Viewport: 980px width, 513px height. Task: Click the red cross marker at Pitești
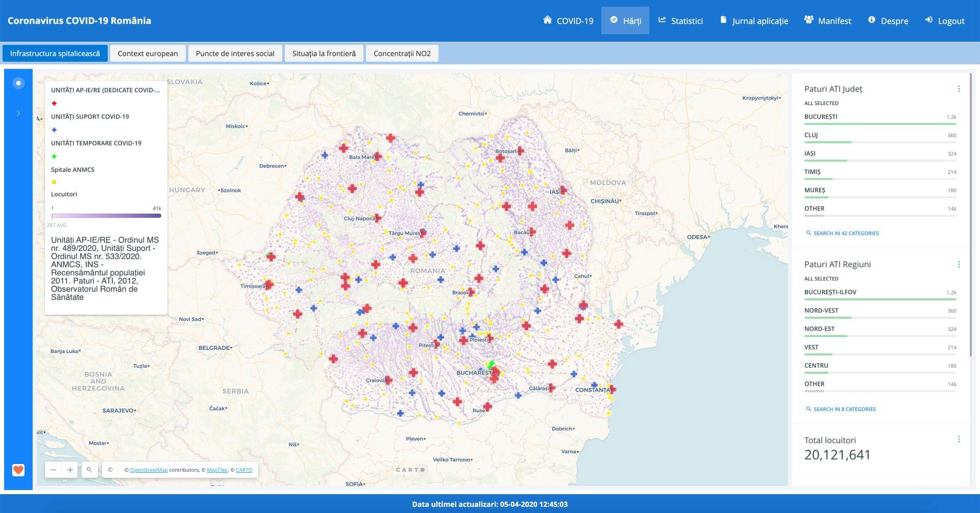pyautogui.click(x=436, y=344)
